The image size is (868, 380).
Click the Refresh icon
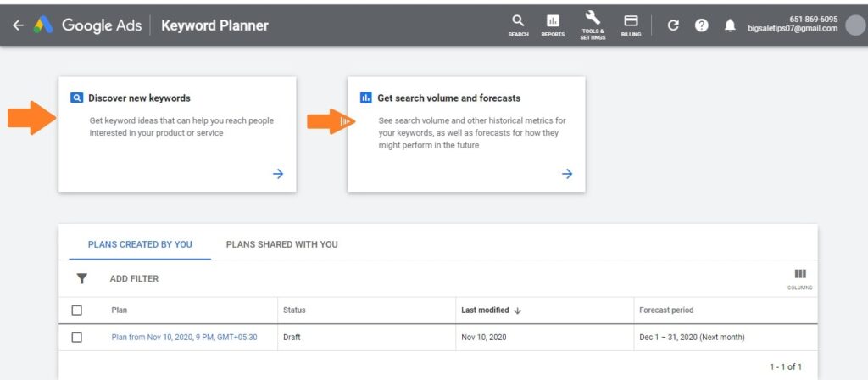[672, 25]
